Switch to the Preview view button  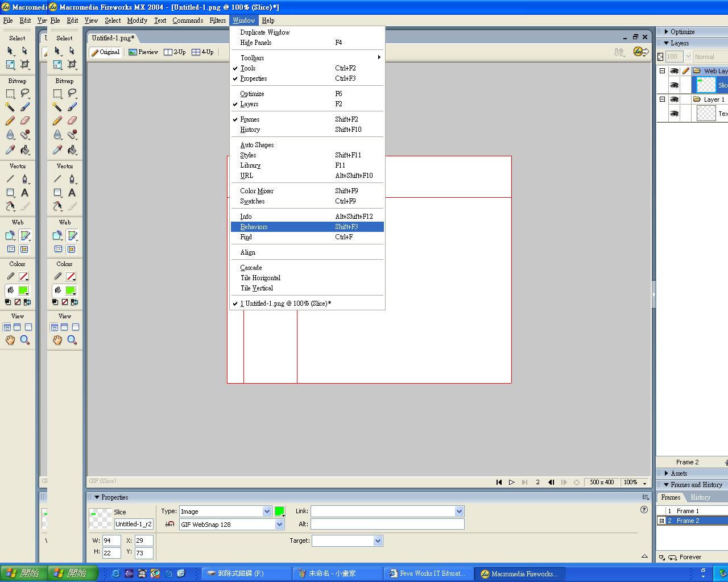pyautogui.click(x=143, y=52)
